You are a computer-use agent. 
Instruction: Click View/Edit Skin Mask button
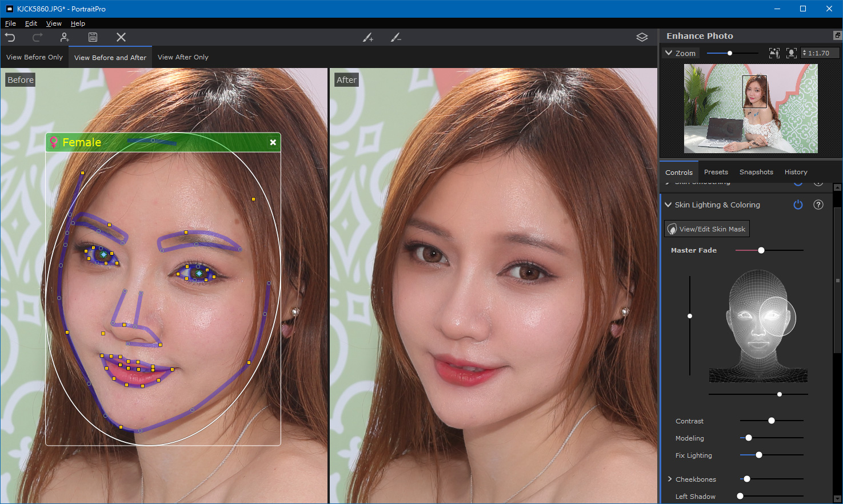(707, 229)
